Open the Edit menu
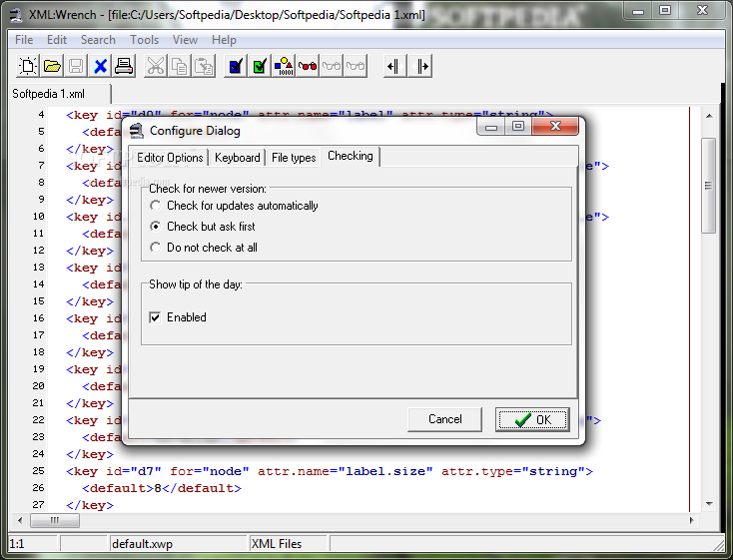 click(57, 40)
